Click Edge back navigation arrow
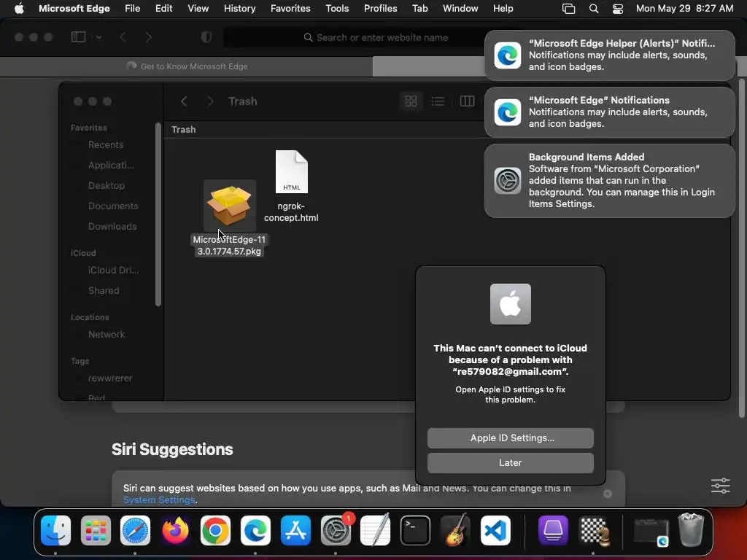 [123, 37]
